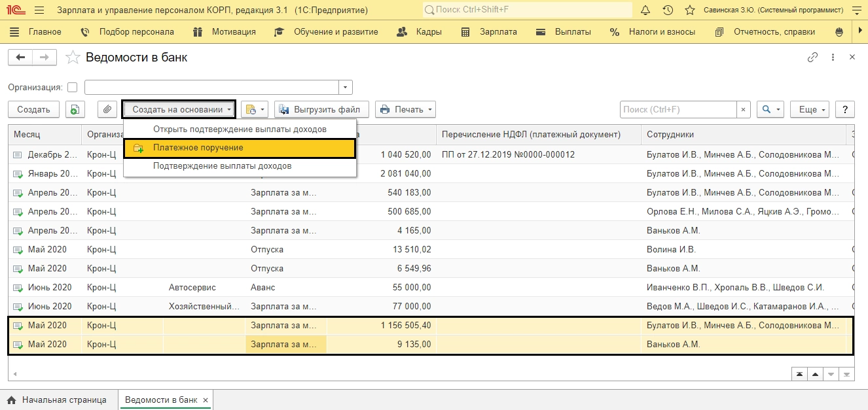
Task: Click the Выгрузить файл button
Action: pyautogui.click(x=321, y=110)
